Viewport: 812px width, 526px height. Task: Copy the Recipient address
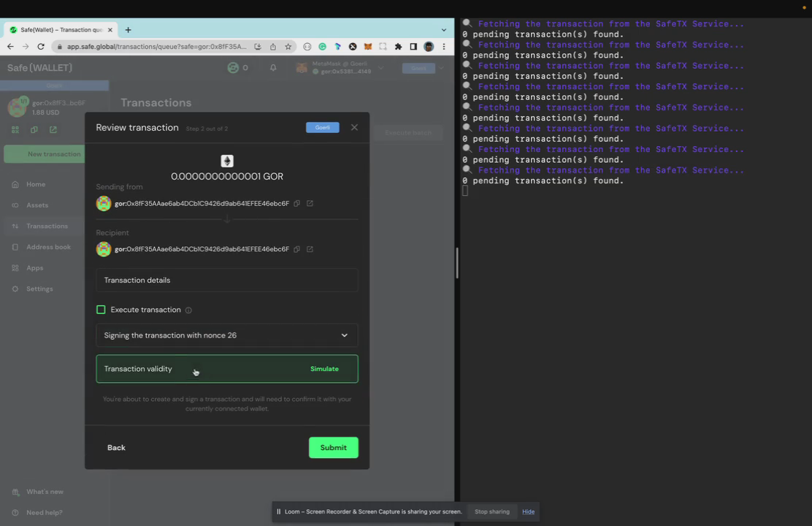tap(296, 249)
